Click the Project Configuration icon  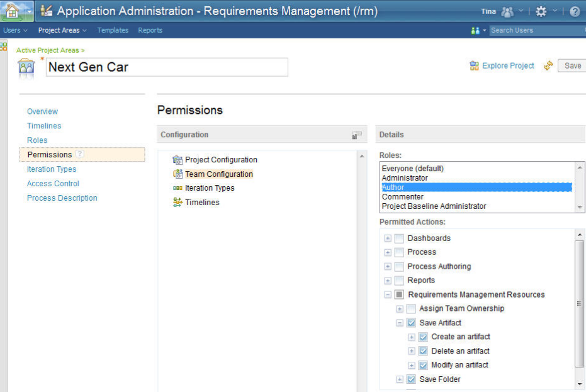(177, 160)
